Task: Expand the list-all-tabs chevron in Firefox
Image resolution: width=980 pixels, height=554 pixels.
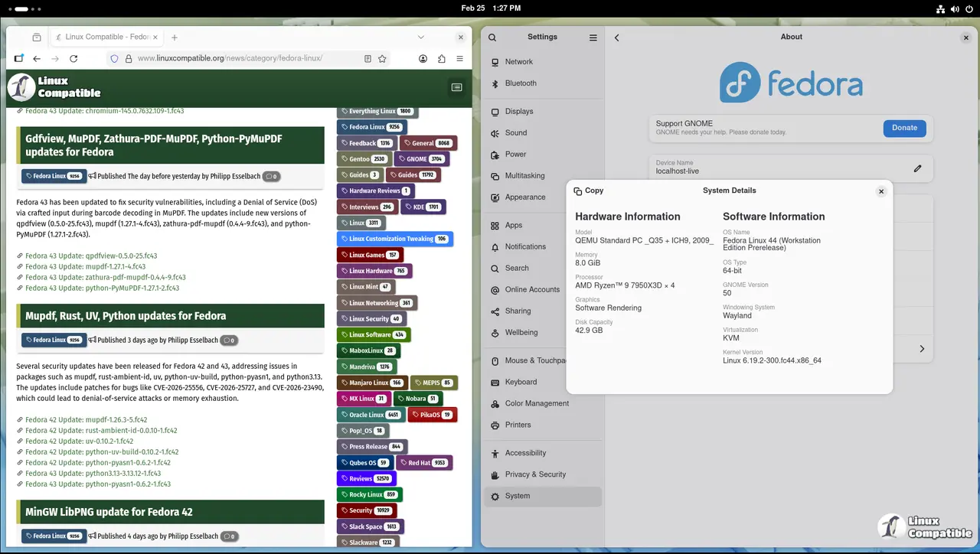Action: point(421,37)
